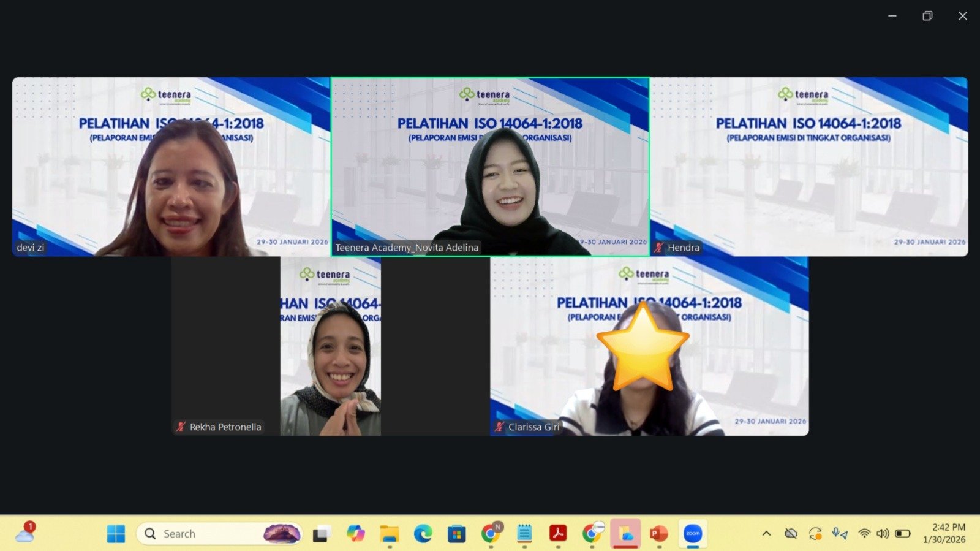This screenshot has height=551, width=980.
Task: Select devi zi's video tile
Action: pyautogui.click(x=171, y=166)
